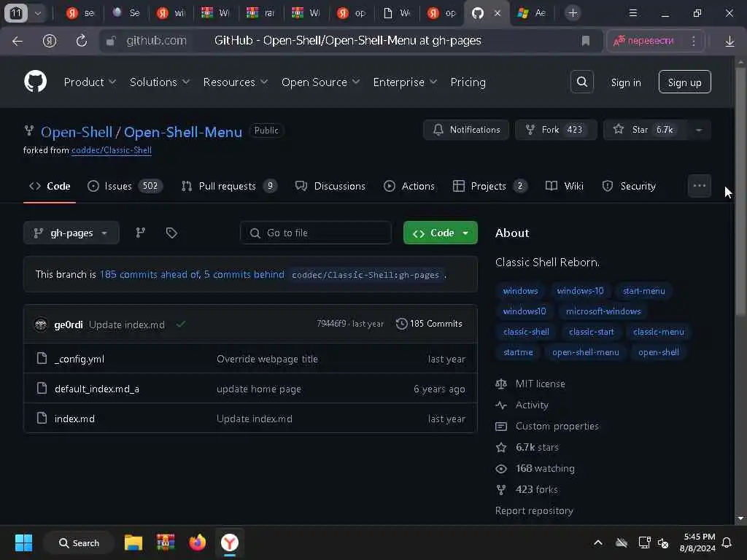Expand the Enterprise menu
Viewport: 747px width, 560px height.
click(405, 82)
